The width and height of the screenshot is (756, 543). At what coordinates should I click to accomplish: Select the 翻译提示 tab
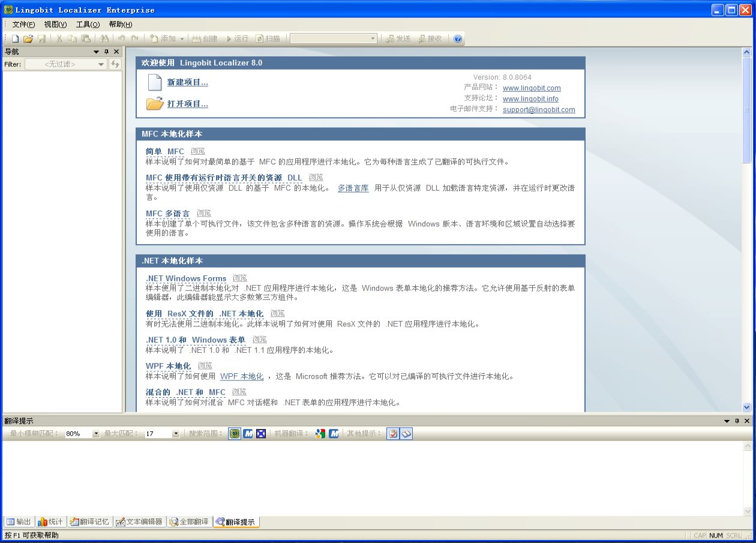coord(236,521)
